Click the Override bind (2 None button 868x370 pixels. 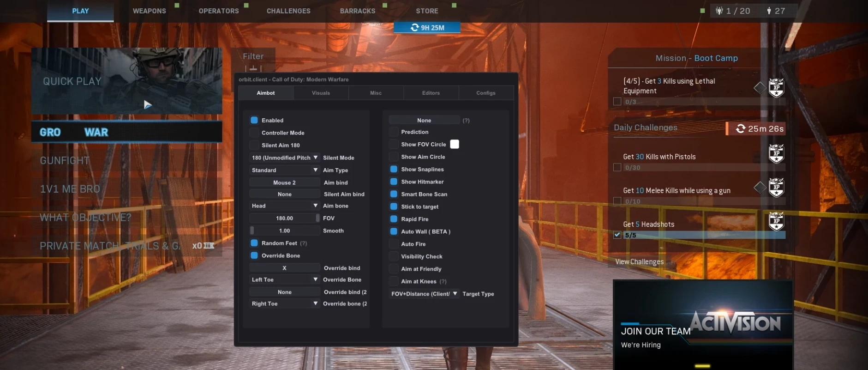point(285,292)
